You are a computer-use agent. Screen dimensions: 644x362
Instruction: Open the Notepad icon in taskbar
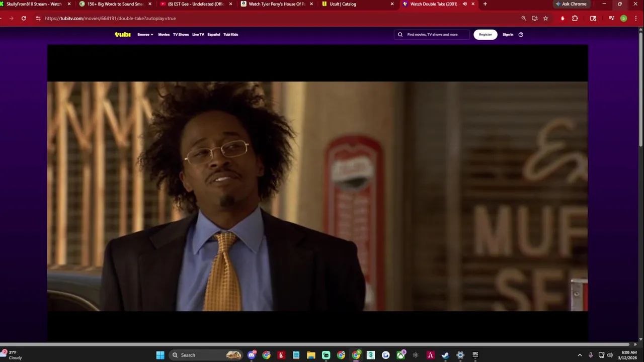(296, 355)
